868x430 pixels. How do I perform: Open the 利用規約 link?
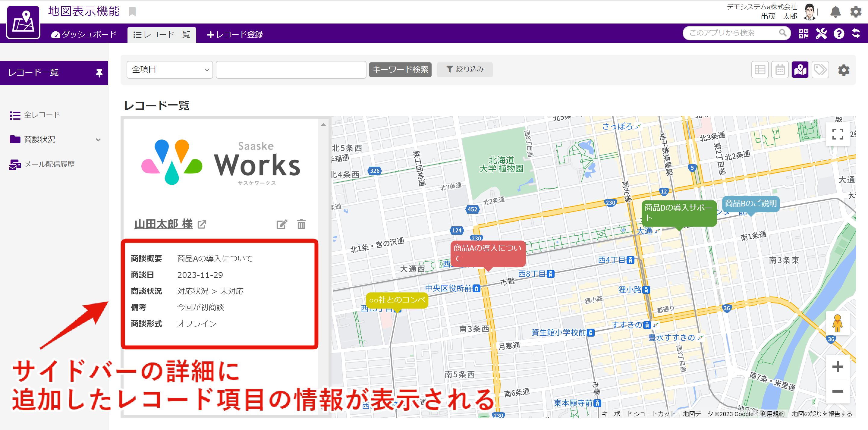tap(772, 414)
